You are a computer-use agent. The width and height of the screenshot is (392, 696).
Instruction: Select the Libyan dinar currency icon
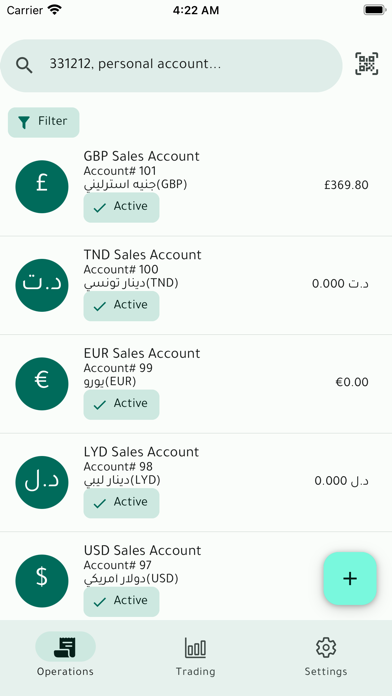tap(42, 482)
